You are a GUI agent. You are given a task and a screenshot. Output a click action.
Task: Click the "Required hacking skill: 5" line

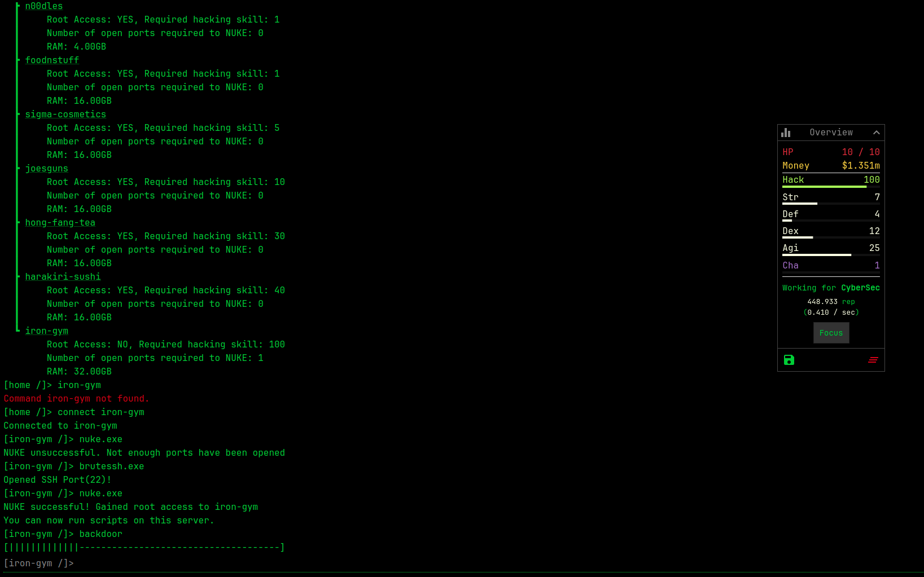[x=163, y=128]
